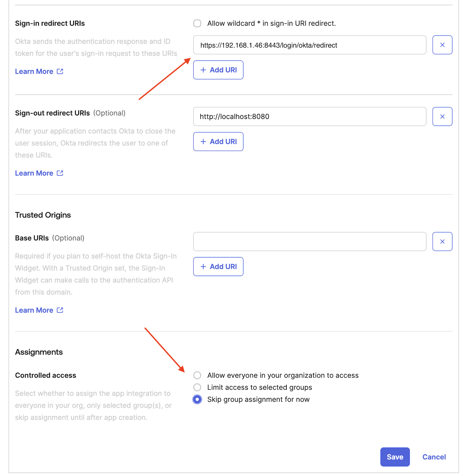
Task: Open Learn More for Trusted Origins Base URIs
Action: tap(34, 310)
